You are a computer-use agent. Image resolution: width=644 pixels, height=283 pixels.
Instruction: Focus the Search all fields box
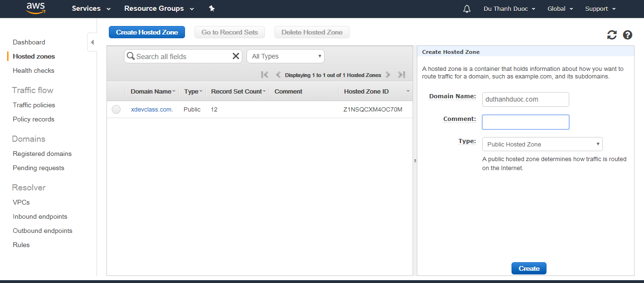(183, 56)
